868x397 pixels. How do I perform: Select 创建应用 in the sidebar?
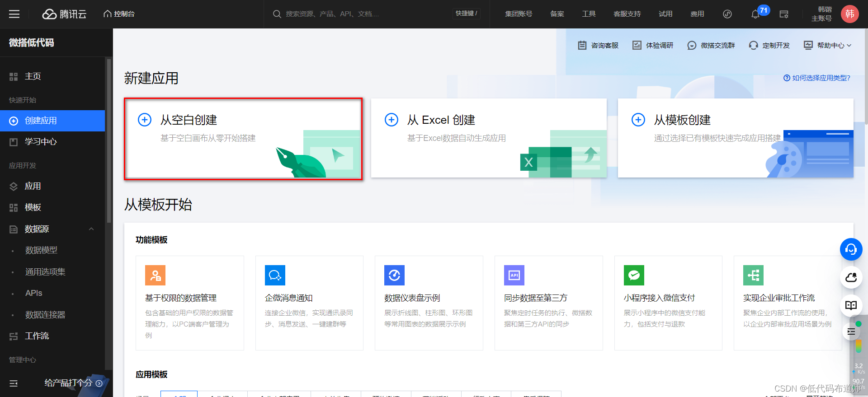pos(52,121)
